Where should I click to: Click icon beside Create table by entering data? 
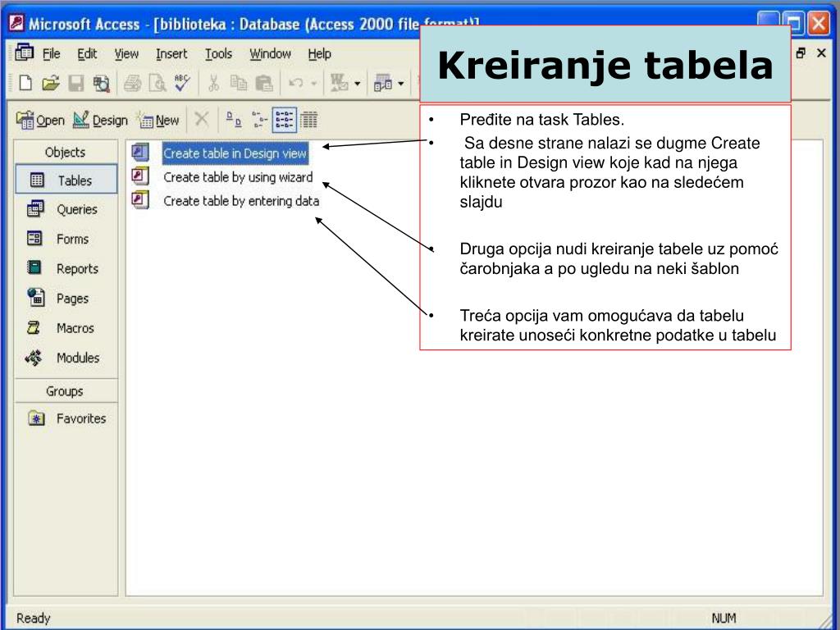(140, 200)
